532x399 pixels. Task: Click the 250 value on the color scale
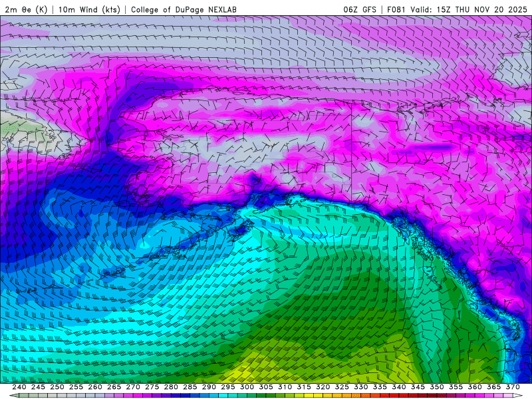click(57, 387)
